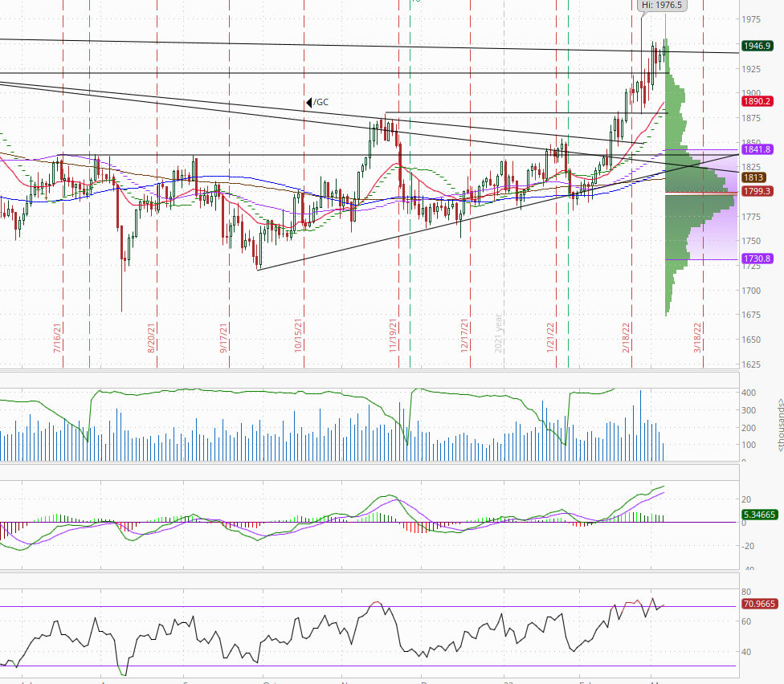Screen dimensions: 784x684
Task: Select the MACD value label 5.34665
Action: 760,515
